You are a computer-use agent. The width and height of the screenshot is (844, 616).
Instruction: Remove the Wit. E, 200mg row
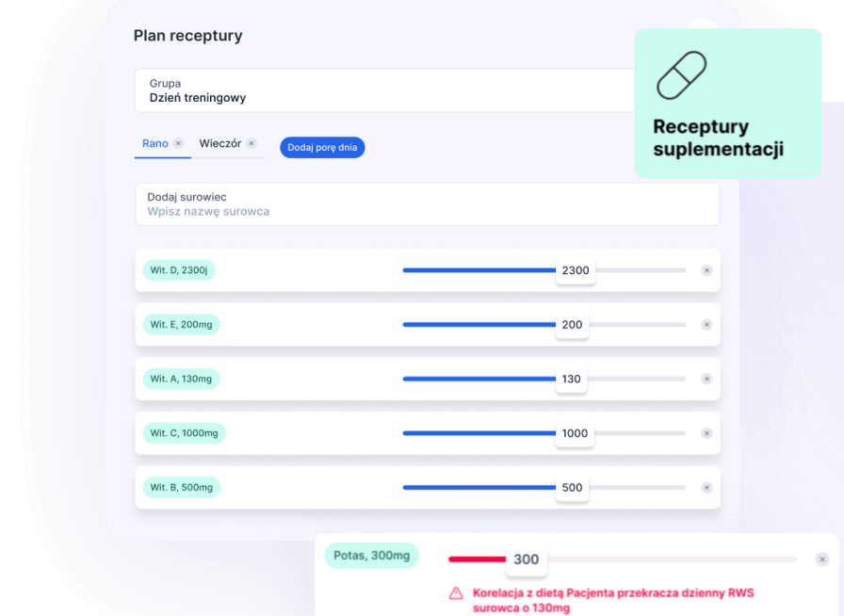tap(706, 325)
